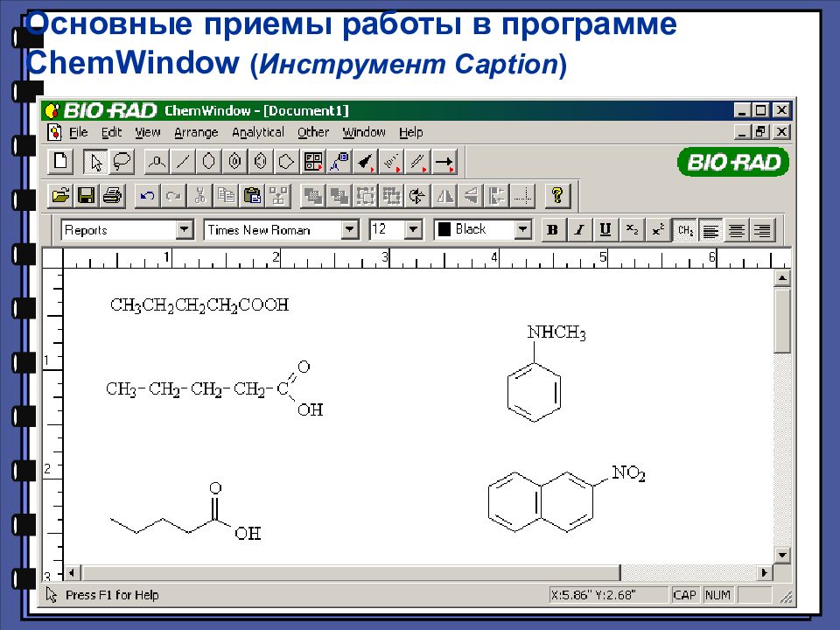Image resolution: width=840 pixels, height=630 pixels.
Task: Click the Help question mark icon
Action: coord(556,195)
